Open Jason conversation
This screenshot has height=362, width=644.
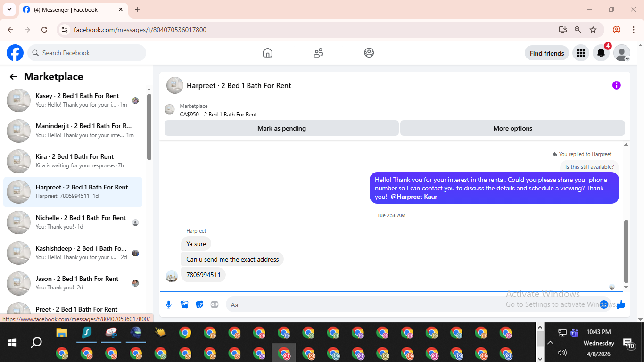pyautogui.click(x=73, y=283)
